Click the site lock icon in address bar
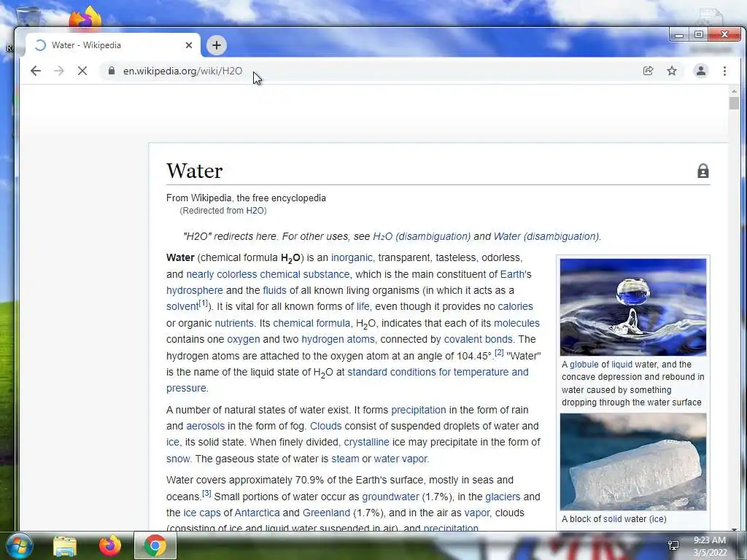This screenshot has height=560, width=747. point(112,71)
